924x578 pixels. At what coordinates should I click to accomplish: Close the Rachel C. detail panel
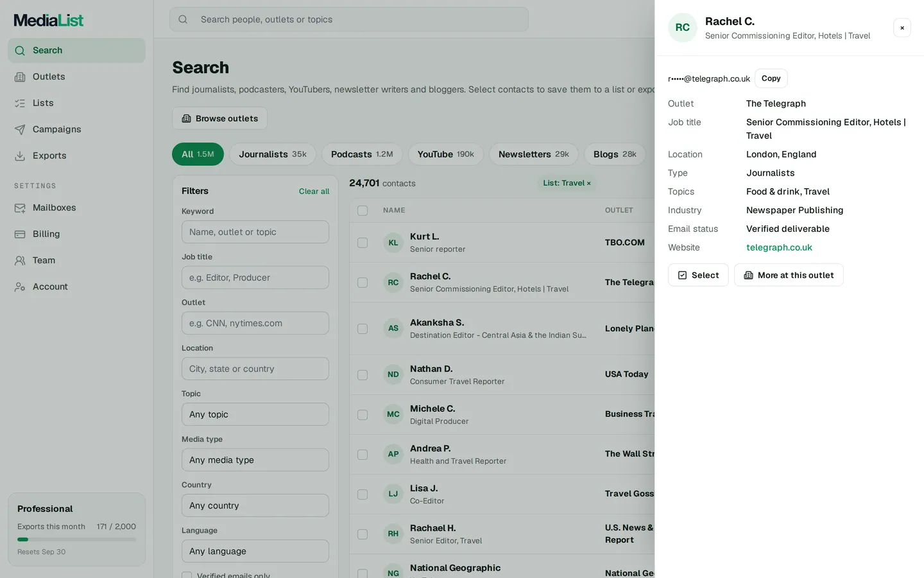[x=902, y=28]
